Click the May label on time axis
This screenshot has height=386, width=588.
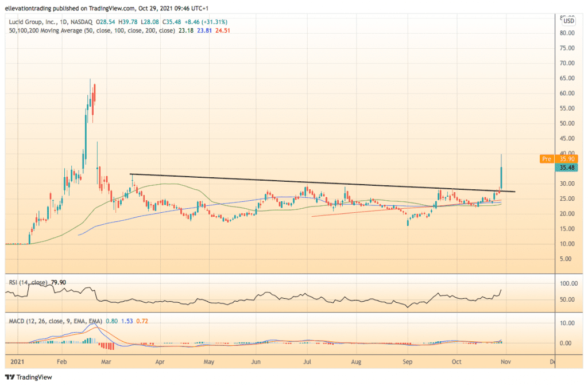click(x=209, y=362)
